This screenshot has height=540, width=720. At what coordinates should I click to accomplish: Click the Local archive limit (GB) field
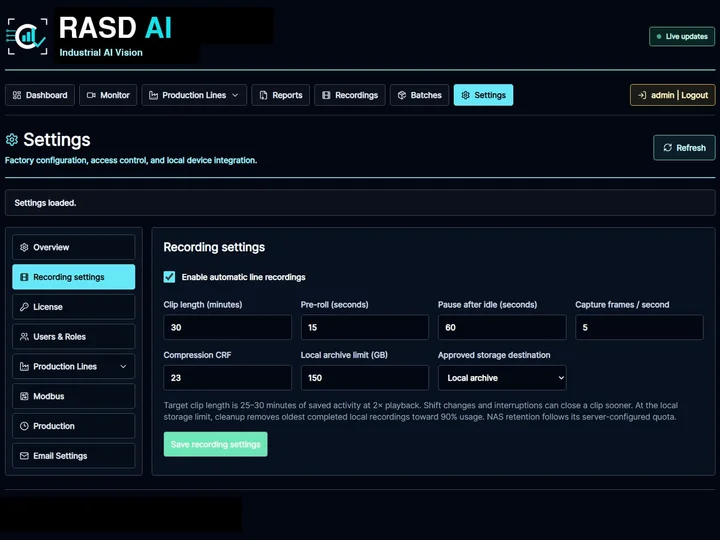coord(365,378)
